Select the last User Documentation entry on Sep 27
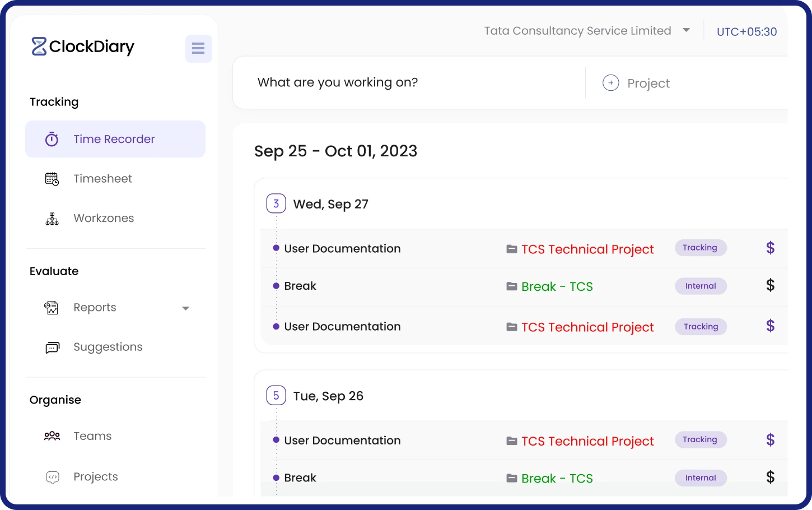This screenshot has width=812, height=510. point(342,327)
